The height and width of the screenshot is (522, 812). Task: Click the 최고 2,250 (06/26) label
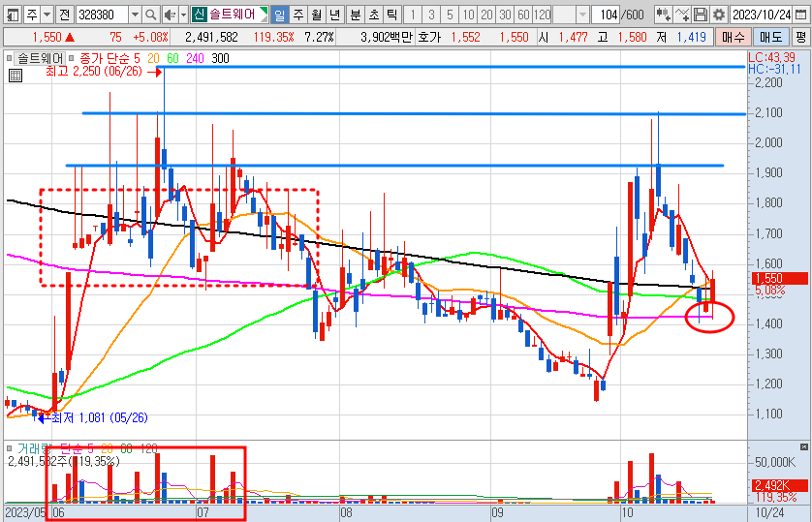pyautogui.click(x=94, y=72)
